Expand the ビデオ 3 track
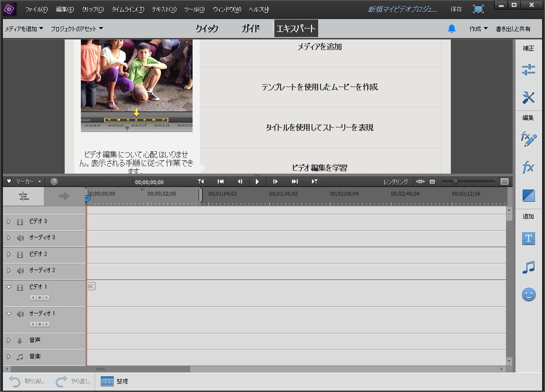The height and width of the screenshot is (392, 545). [9, 221]
